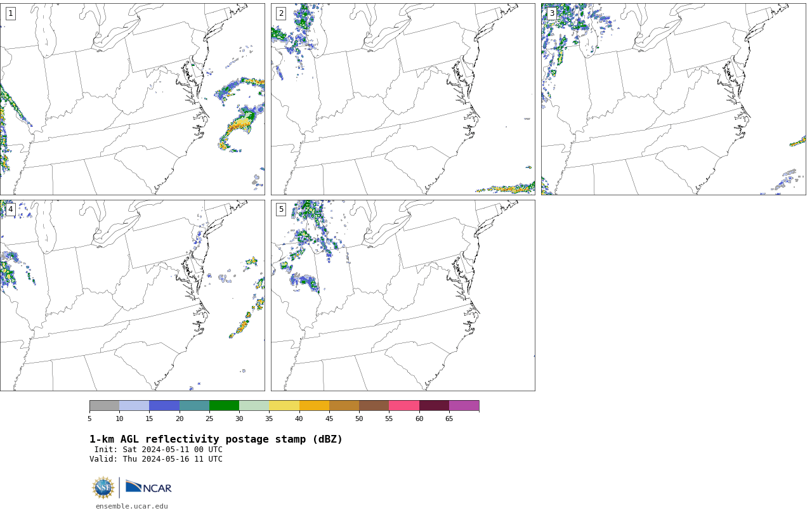Select the teal 20-25 dBZ swatch

194,406
